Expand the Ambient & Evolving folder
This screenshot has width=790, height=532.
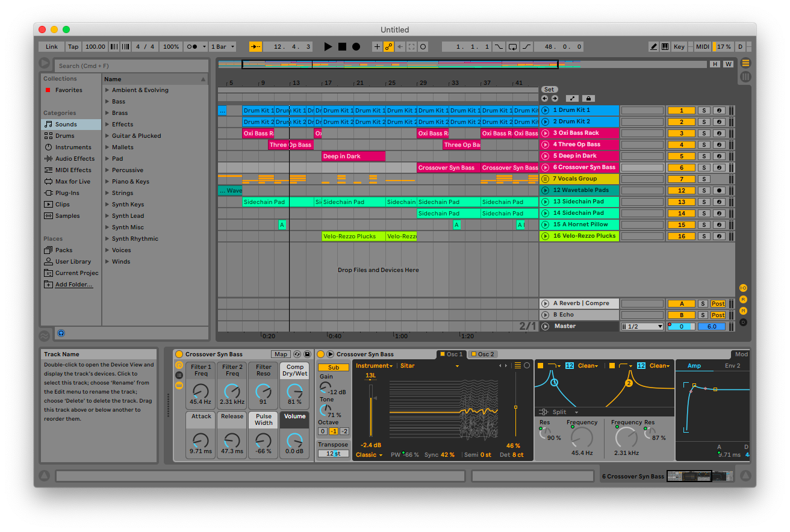[x=107, y=90]
